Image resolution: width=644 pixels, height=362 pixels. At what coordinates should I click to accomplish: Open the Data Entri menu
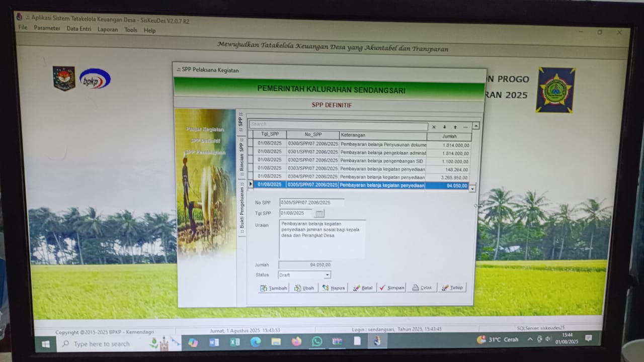79,29
